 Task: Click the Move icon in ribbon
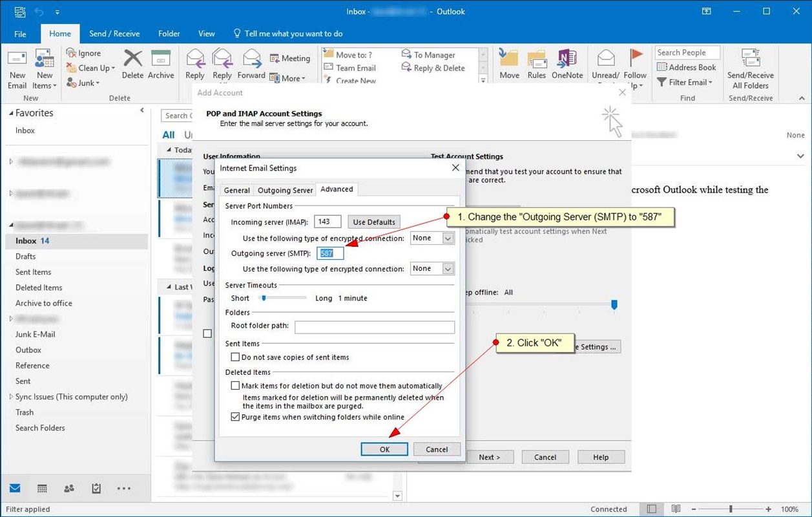pyautogui.click(x=509, y=65)
